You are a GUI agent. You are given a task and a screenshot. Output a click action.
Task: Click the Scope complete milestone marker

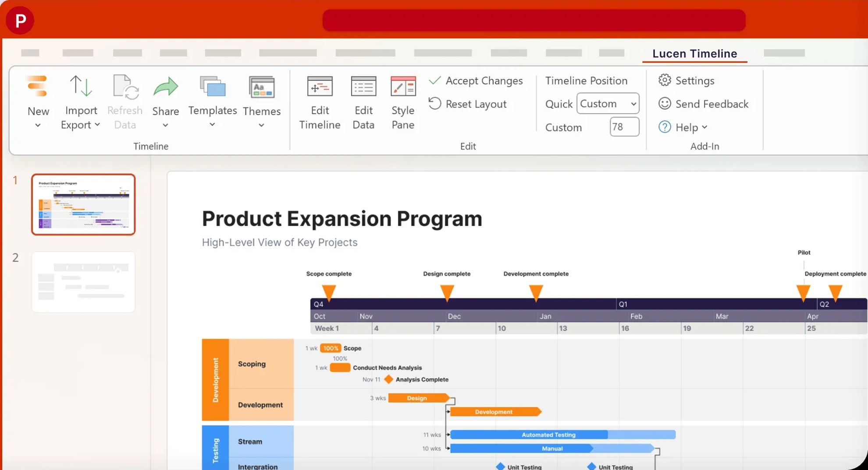click(329, 292)
